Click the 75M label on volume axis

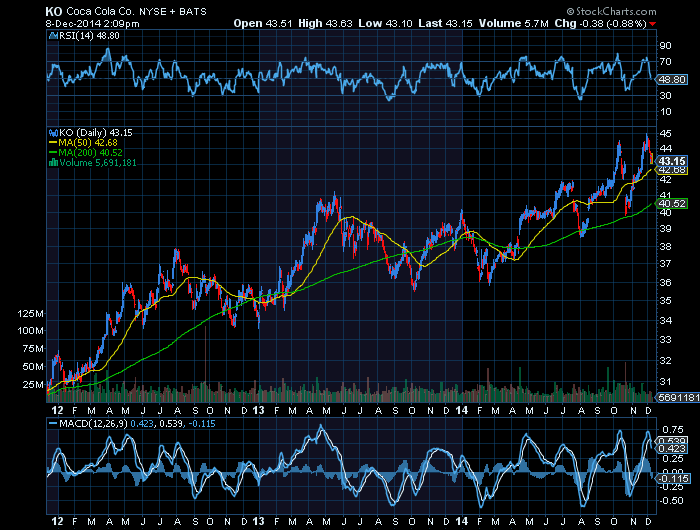tap(33, 349)
